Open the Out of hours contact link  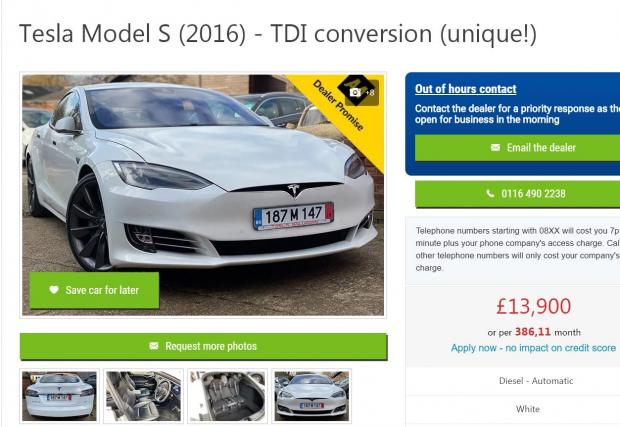click(x=465, y=89)
